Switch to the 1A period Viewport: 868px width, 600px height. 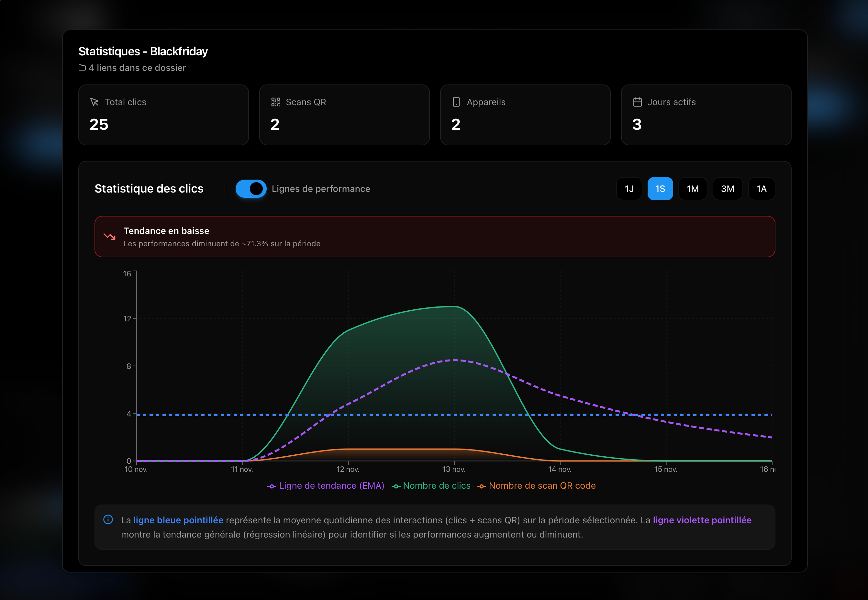coord(761,189)
